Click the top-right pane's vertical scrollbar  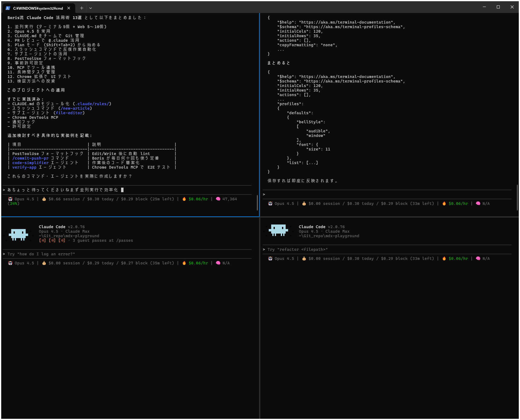[517, 198]
